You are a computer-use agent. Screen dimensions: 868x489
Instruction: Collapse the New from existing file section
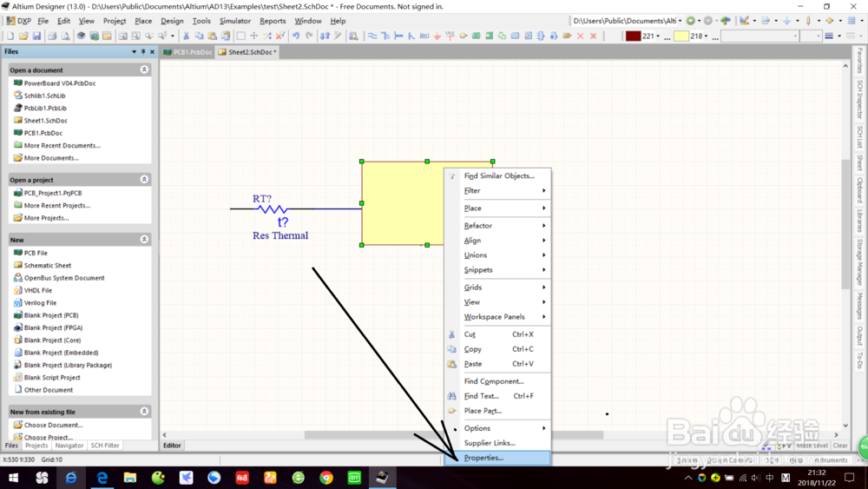pos(144,412)
